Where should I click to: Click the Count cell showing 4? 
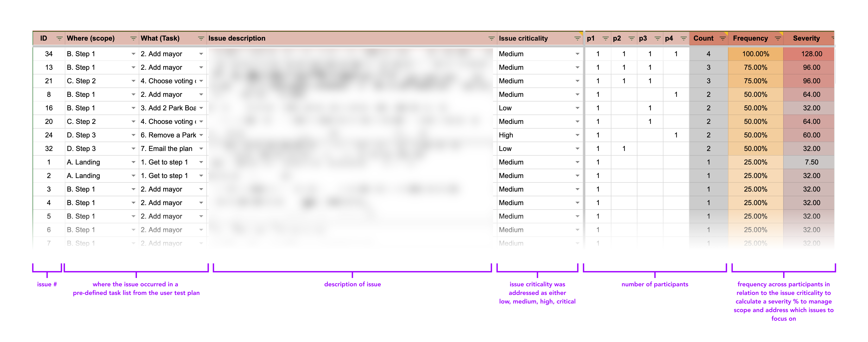709,54
